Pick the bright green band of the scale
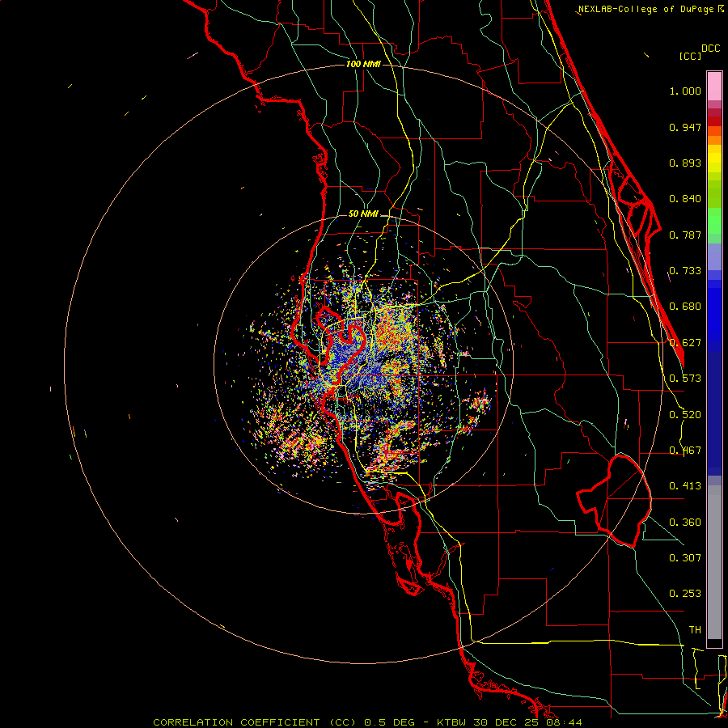728x728 pixels. click(714, 221)
